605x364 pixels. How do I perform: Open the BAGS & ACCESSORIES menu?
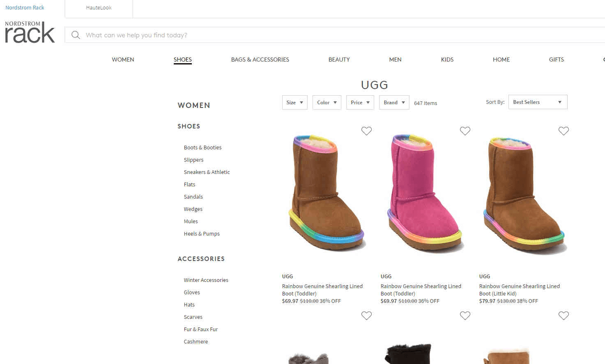coord(260,60)
